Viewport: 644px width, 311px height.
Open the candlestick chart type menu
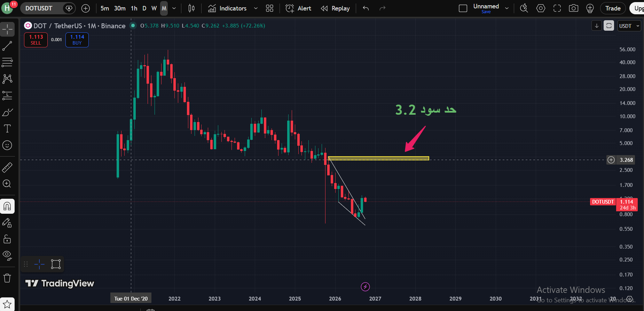click(191, 8)
